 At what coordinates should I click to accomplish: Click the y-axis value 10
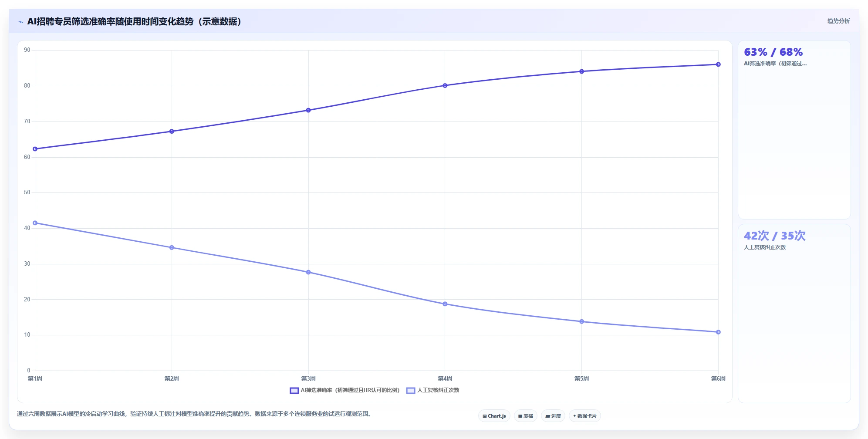(x=27, y=335)
